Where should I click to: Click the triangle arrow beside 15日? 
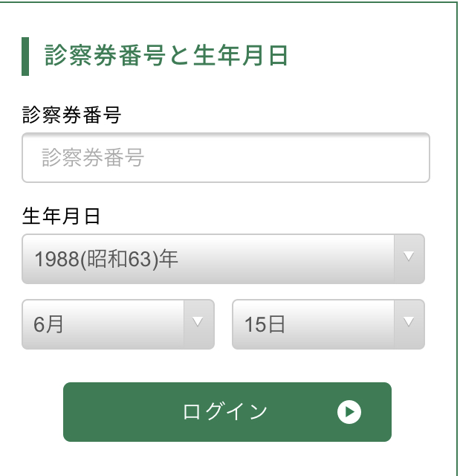point(409,322)
